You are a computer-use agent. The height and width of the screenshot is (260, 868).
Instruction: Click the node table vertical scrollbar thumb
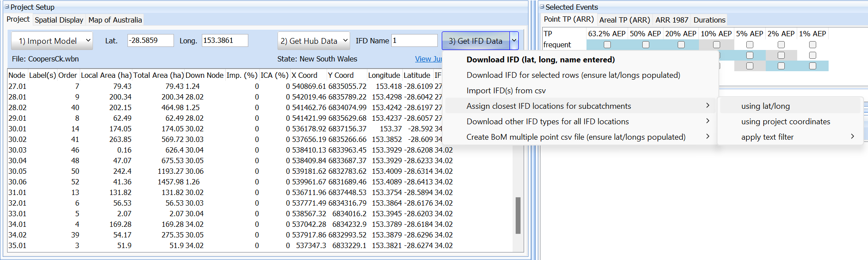point(518,215)
